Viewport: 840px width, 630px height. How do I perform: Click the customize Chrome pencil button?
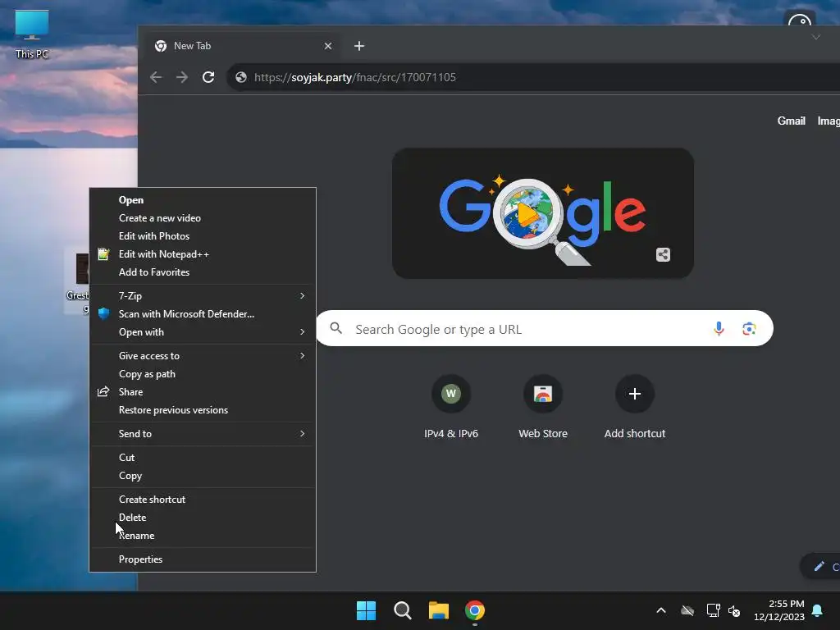click(821, 566)
